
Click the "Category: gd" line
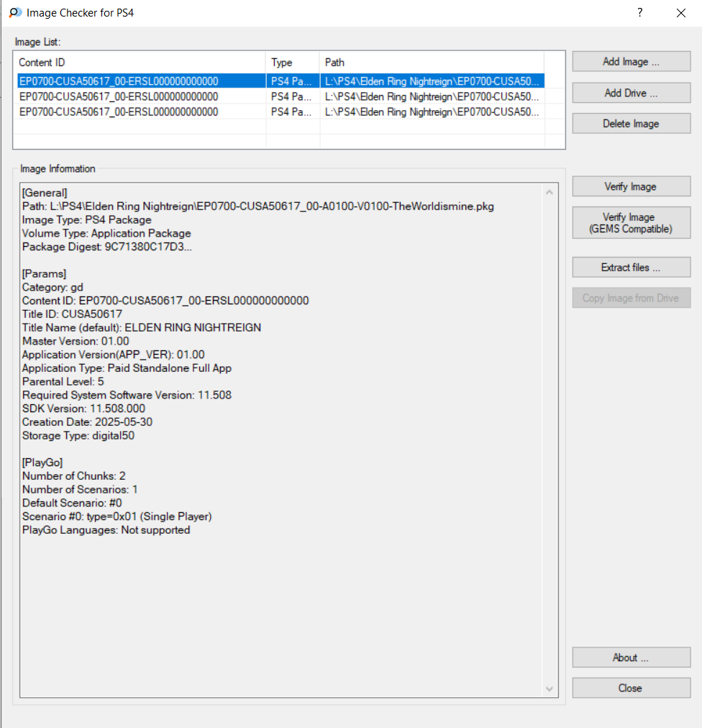point(53,287)
